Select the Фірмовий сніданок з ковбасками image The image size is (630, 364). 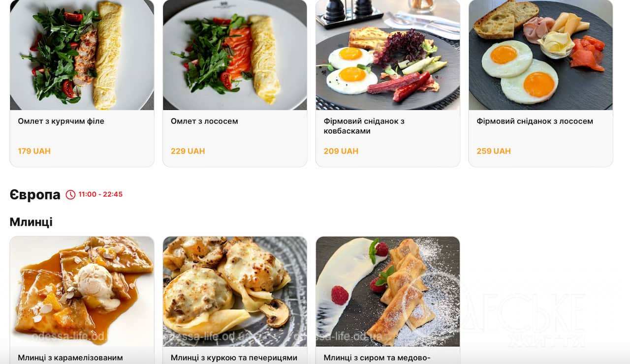point(388,55)
